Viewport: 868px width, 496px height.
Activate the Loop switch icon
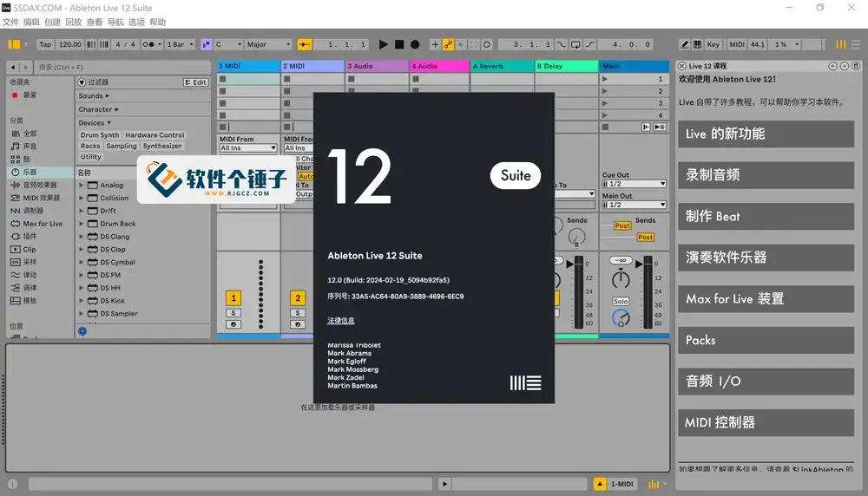point(575,44)
